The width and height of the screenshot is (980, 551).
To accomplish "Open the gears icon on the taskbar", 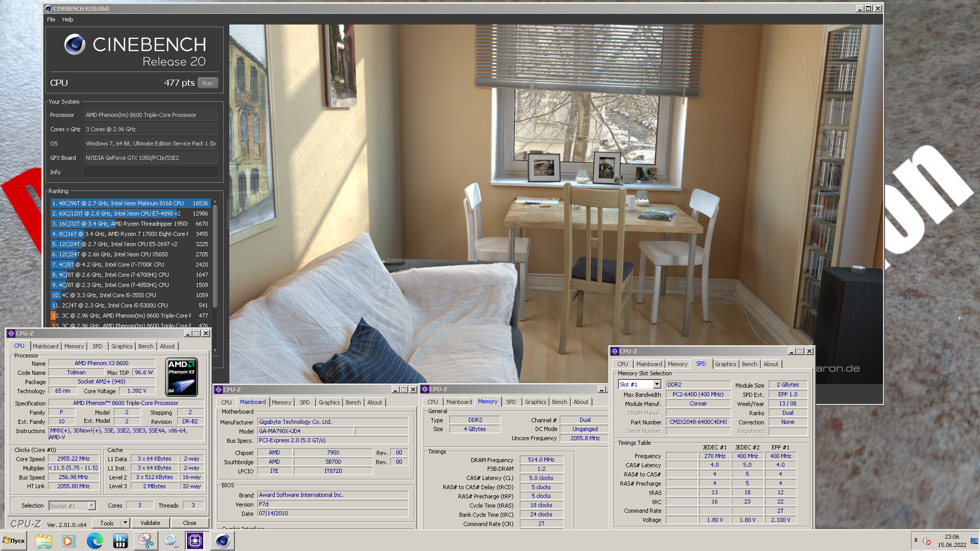I will [x=171, y=541].
